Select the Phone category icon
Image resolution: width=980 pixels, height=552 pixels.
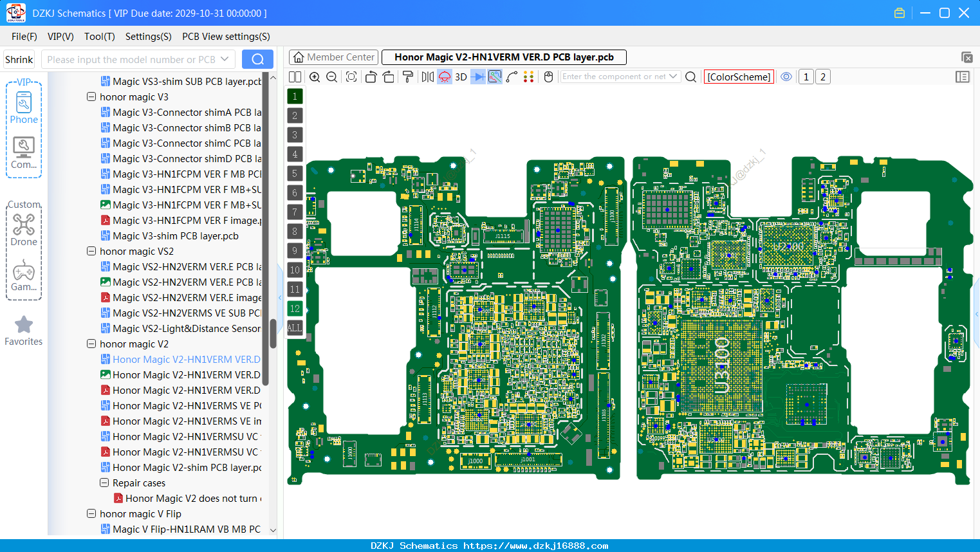tap(24, 107)
